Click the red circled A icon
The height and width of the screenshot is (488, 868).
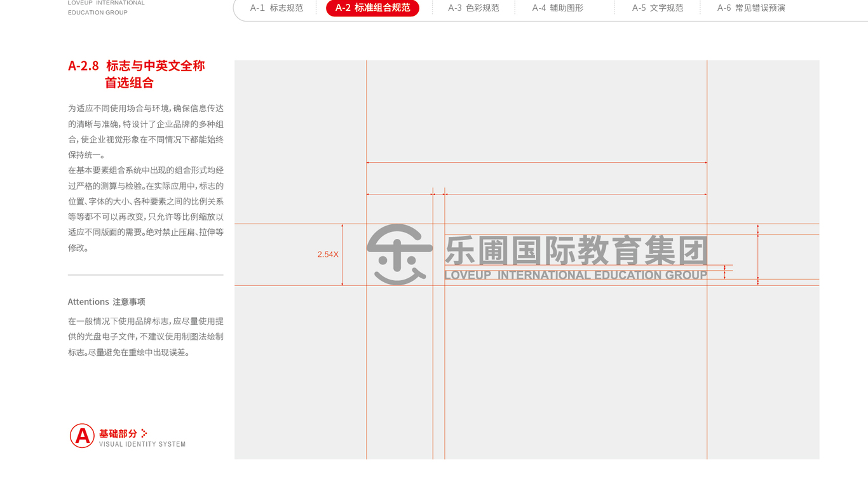click(x=82, y=435)
